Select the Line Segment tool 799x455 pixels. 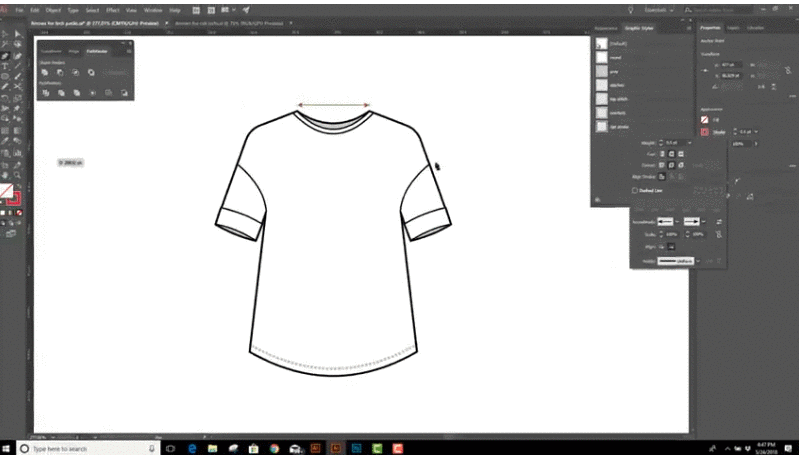[18, 66]
